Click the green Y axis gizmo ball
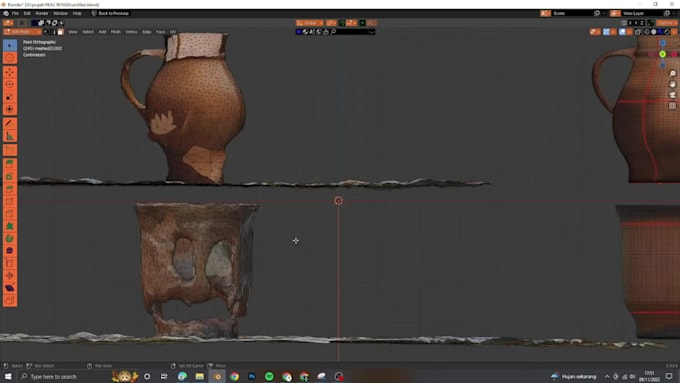 [x=663, y=54]
